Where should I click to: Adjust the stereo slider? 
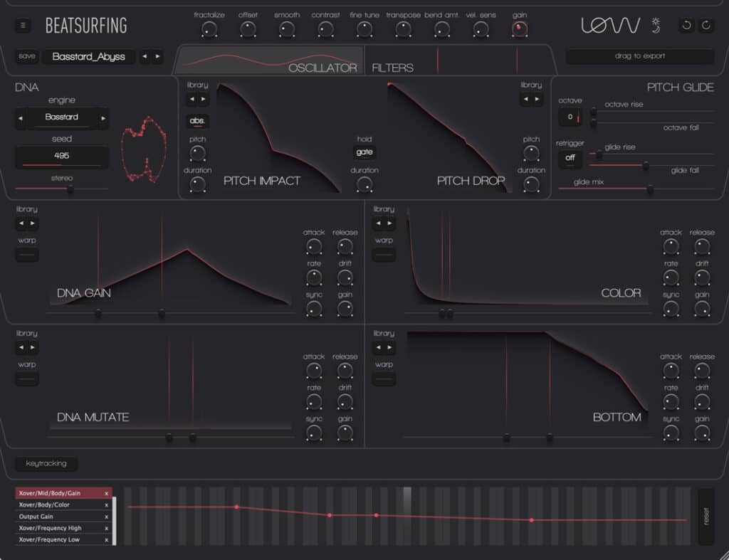(70, 189)
